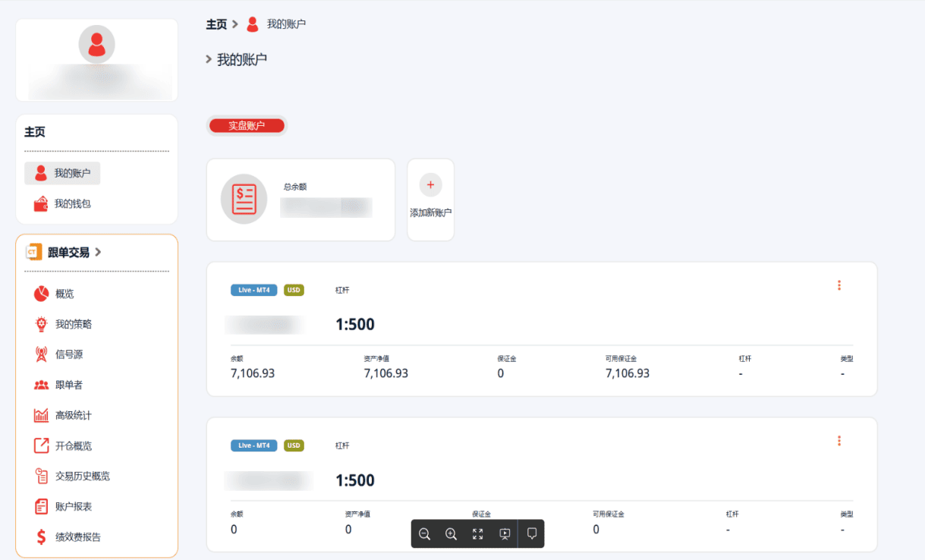Open 我的账户 in the sidebar
Screen dimensions: 925x560
63,173
